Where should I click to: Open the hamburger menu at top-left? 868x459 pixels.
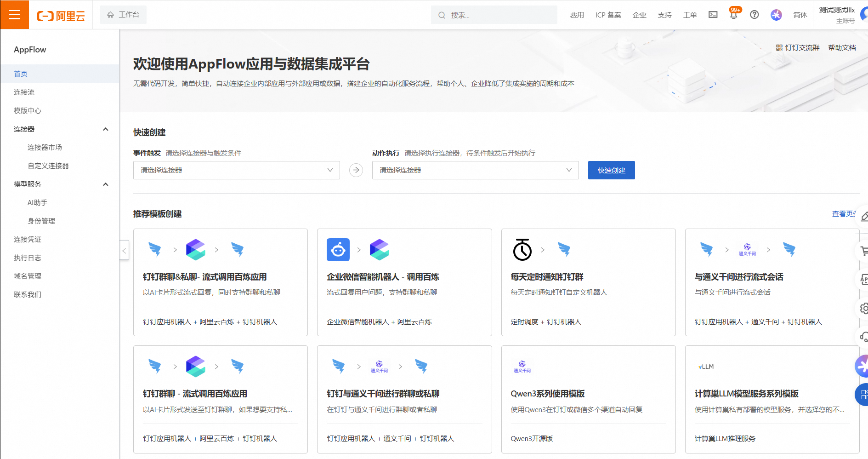click(x=14, y=15)
